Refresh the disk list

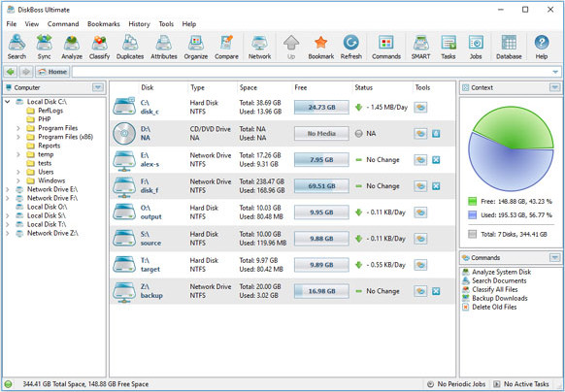(351, 47)
